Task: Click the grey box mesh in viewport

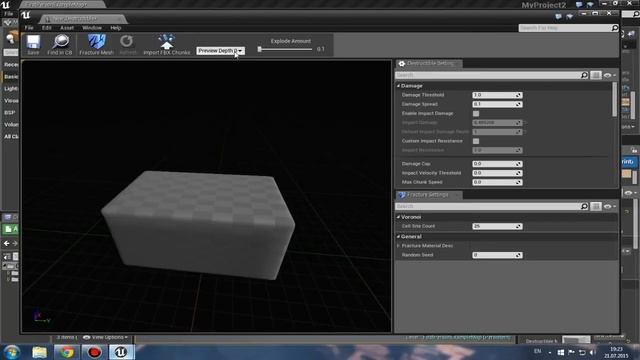Action: pyautogui.click(x=198, y=225)
